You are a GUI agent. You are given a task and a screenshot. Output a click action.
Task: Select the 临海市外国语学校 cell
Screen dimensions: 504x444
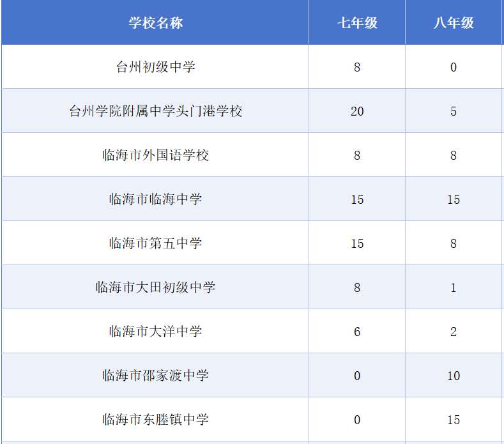coord(155,155)
